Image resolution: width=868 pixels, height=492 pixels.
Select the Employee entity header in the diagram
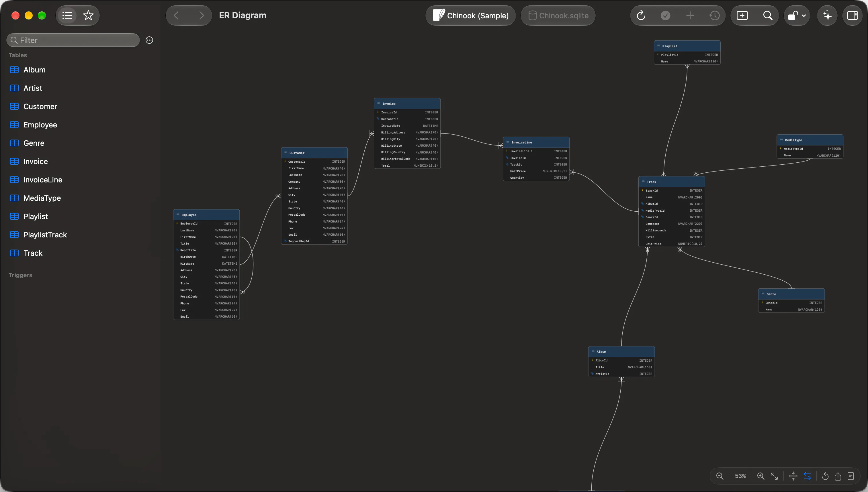click(206, 215)
